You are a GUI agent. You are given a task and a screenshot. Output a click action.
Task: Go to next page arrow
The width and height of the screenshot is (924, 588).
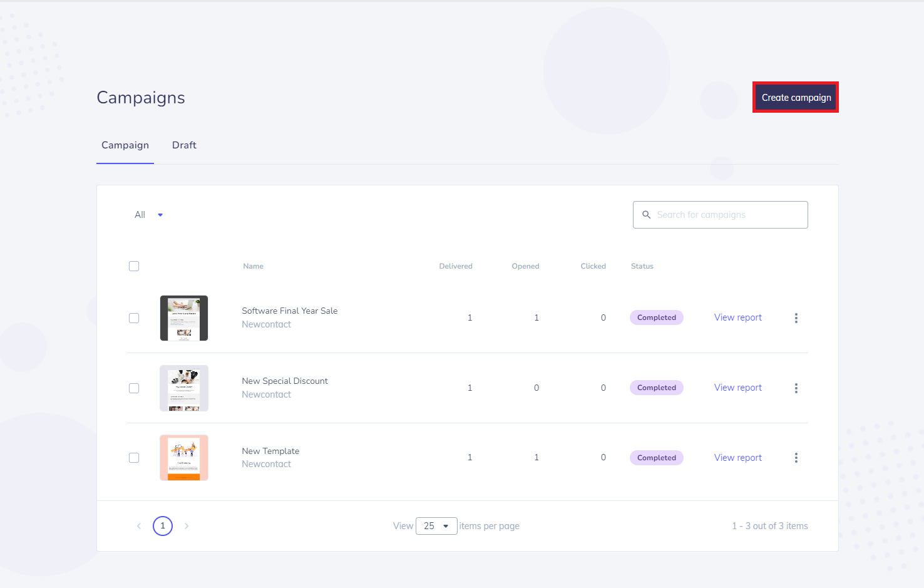187,526
